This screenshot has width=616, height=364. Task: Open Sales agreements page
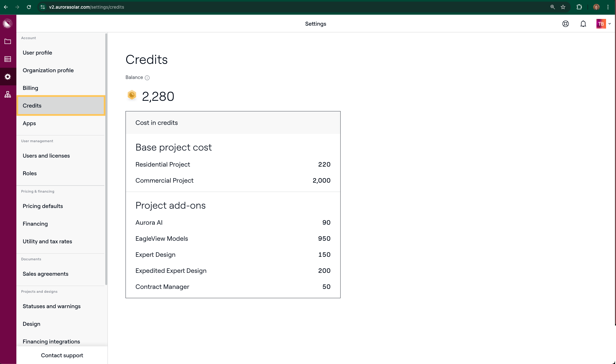[x=61, y=274]
